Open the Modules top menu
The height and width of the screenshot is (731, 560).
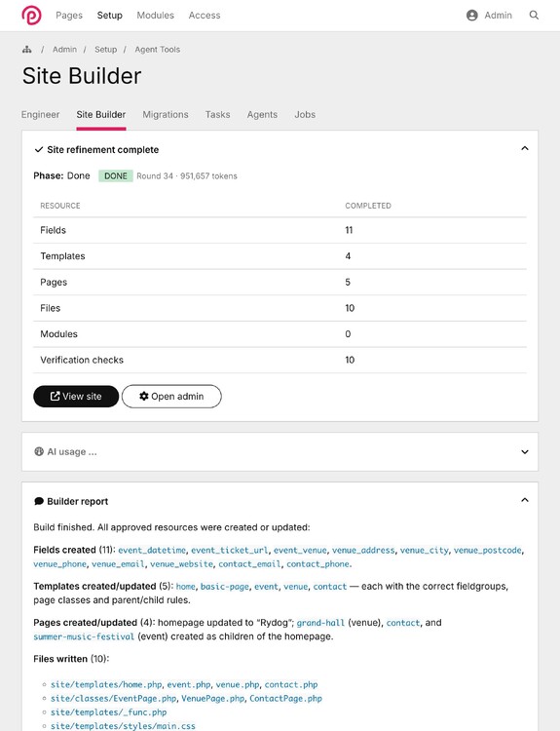coord(155,16)
